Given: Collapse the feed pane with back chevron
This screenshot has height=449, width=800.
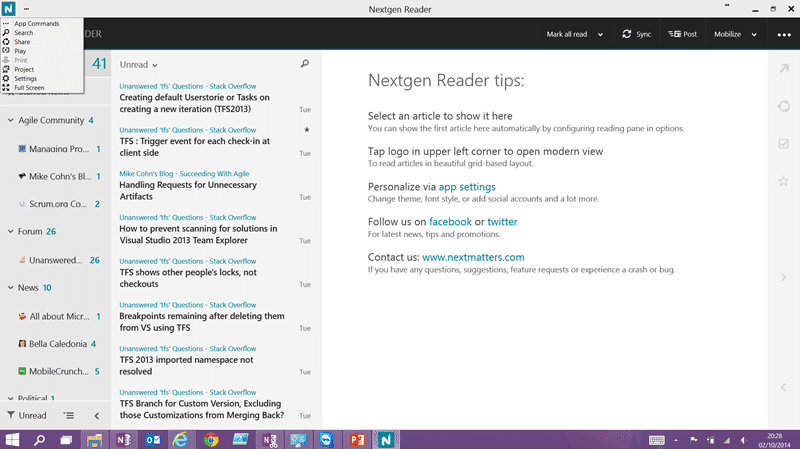Looking at the screenshot, I should coord(97,416).
